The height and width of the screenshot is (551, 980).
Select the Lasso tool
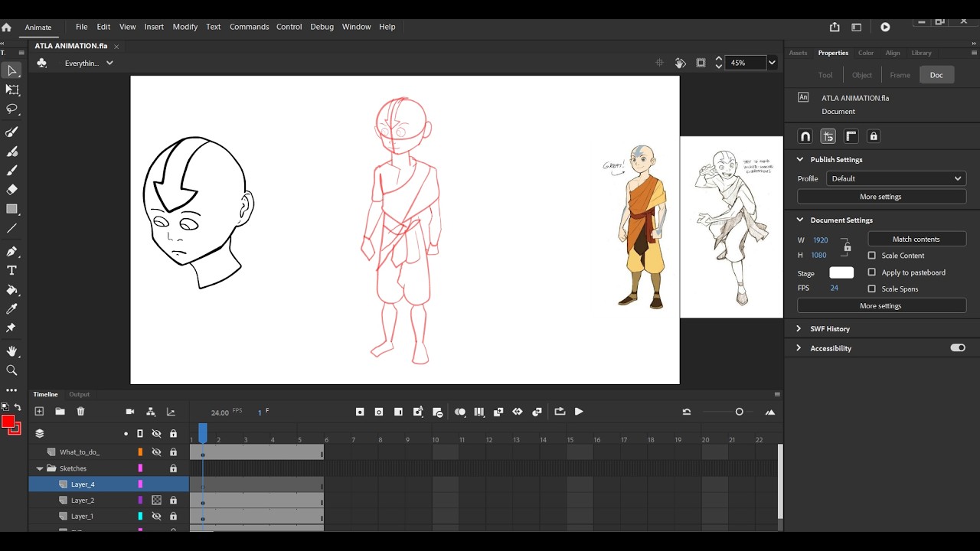pos(11,109)
